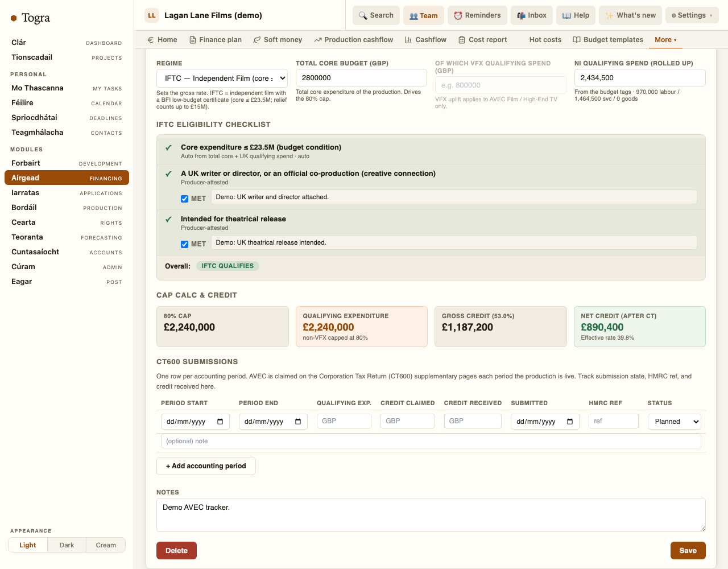Click the LL company avatar badge
The height and width of the screenshot is (569, 728).
coord(152,15)
